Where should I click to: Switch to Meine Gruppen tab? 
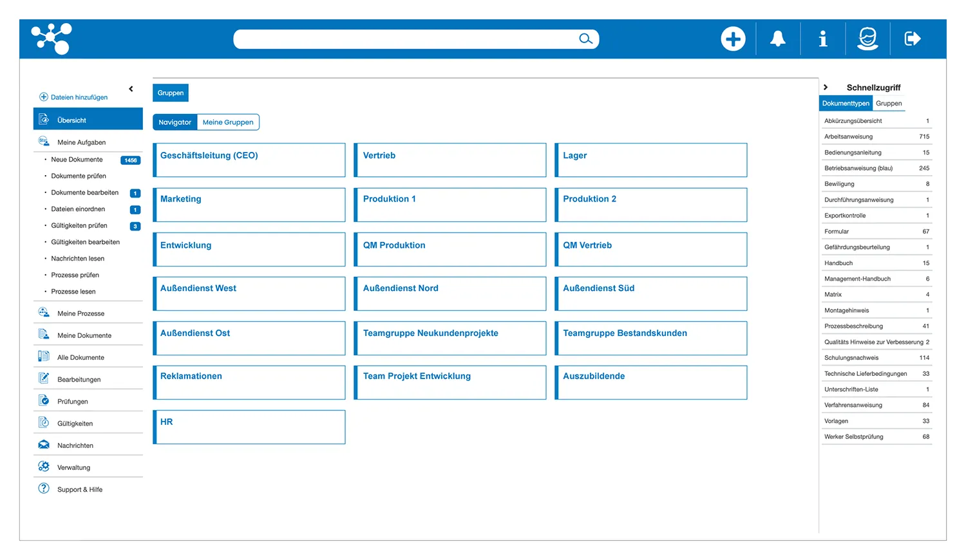coord(228,122)
